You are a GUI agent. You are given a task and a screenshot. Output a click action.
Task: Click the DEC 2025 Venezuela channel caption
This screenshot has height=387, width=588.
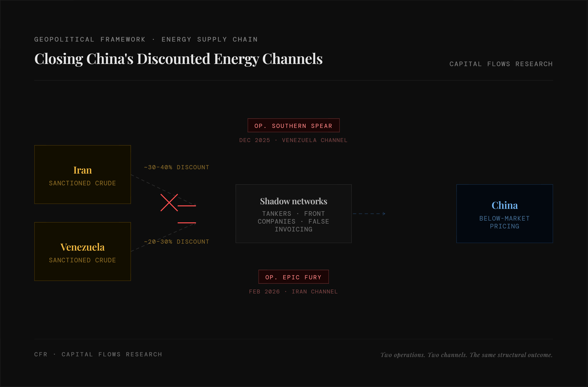(293, 140)
